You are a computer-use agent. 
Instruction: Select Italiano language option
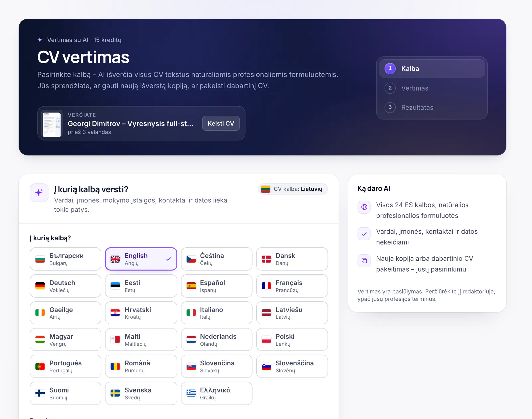tap(216, 313)
